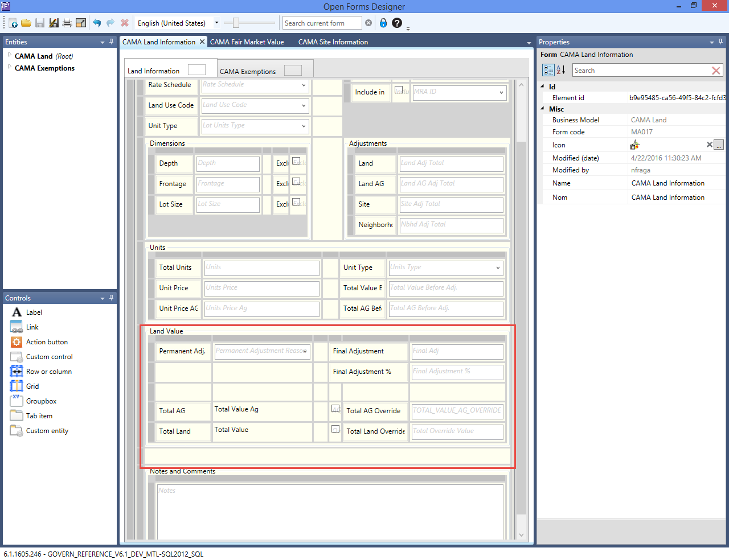Sort properties alphabetically with A-Z icon
The width and height of the screenshot is (729, 560).
[x=561, y=70]
